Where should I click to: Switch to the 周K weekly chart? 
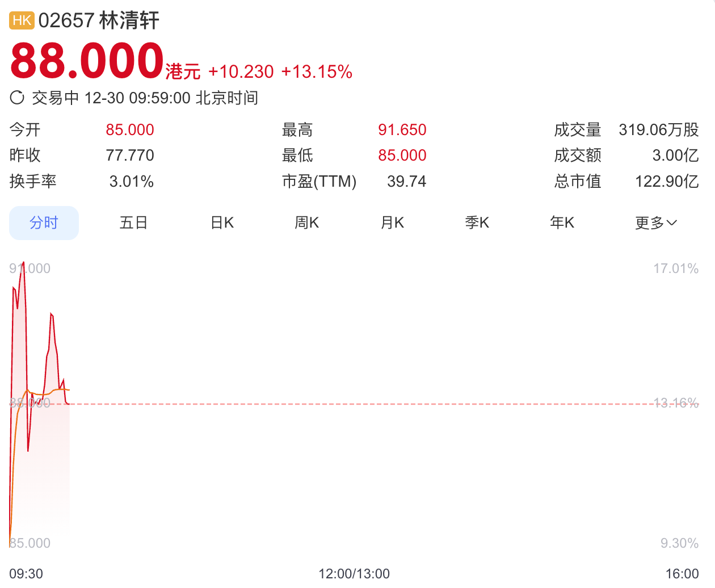pos(306,222)
